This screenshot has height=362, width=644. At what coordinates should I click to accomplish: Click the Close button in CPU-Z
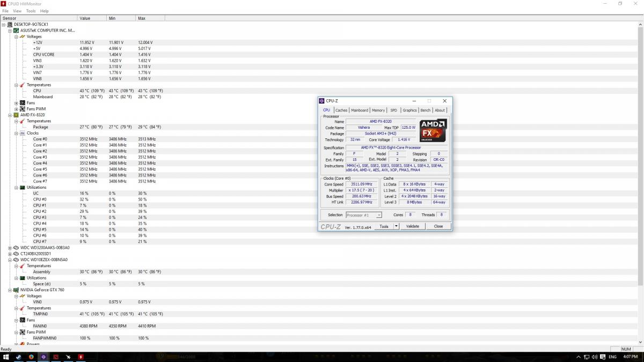tap(438, 226)
